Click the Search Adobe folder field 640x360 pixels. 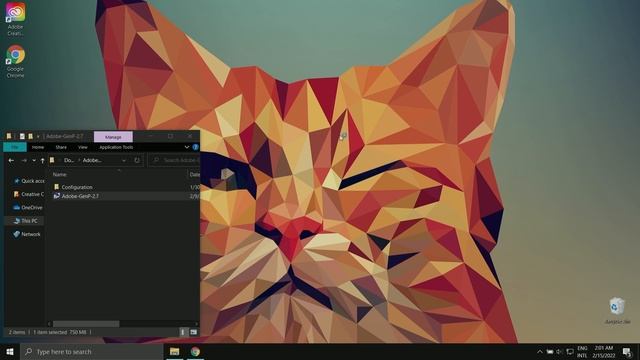point(174,160)
